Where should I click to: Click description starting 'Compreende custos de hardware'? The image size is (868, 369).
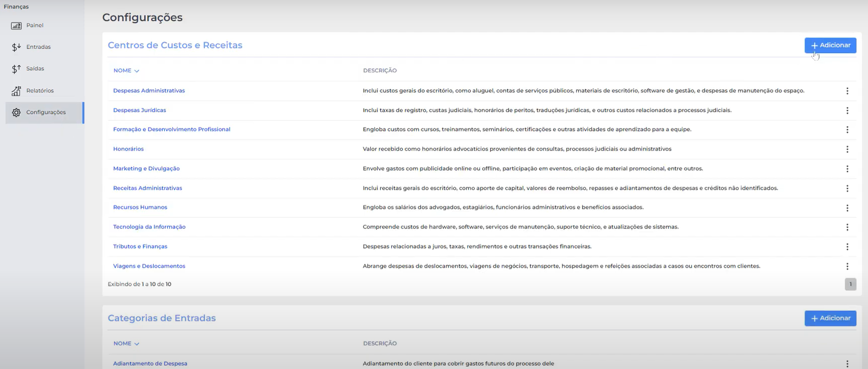click(520, 227)
